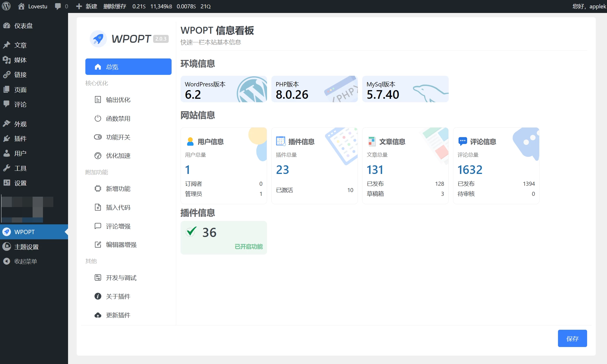Open 媒体 library via camera icon
Image resolution: width=607 pixels, height=364 pixels.
point(7,60)
